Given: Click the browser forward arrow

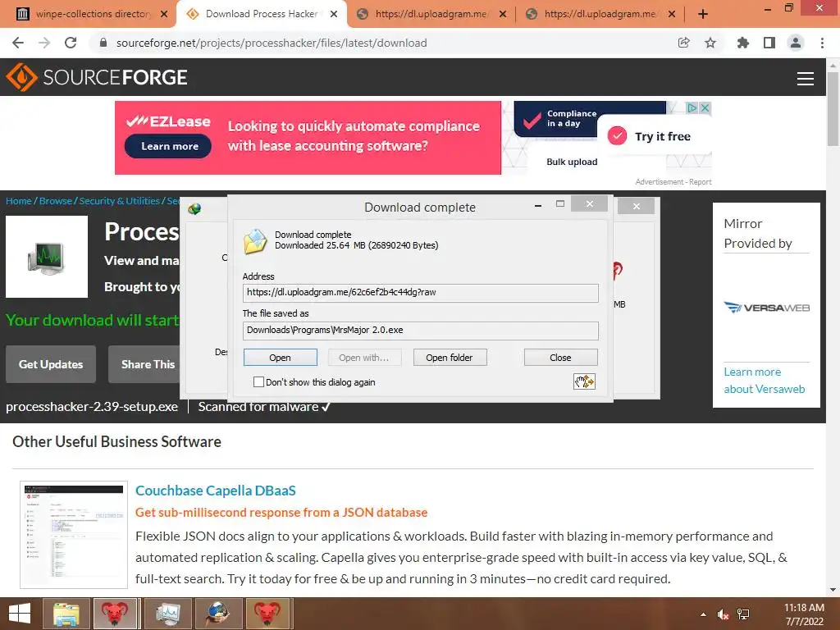Looking at the screenshot, I should 44,43.
